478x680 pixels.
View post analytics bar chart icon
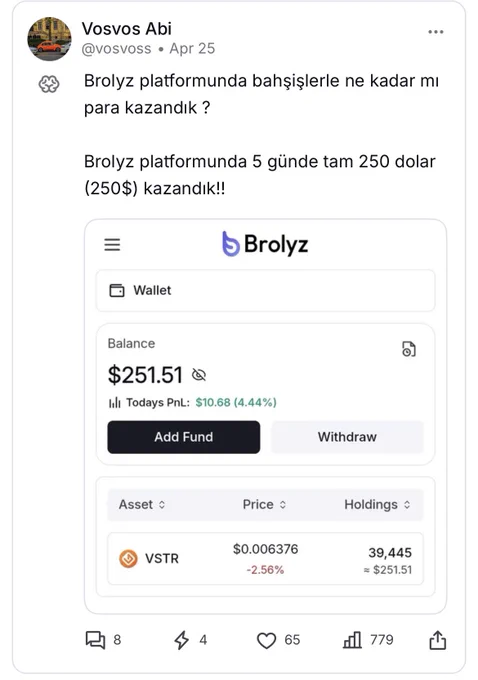[352, 640]
